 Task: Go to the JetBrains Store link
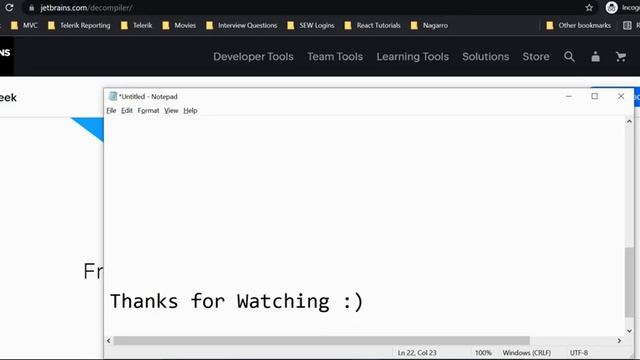(536, 56)
